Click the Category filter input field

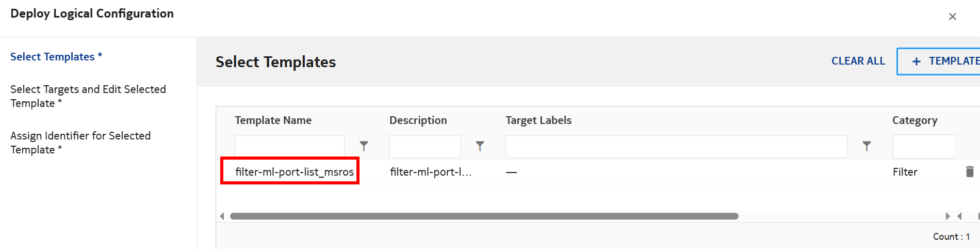point(923,147)
